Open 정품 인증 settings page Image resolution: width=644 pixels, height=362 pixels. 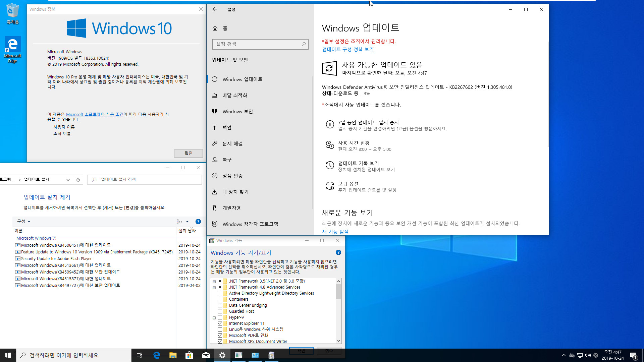point(260,176)
